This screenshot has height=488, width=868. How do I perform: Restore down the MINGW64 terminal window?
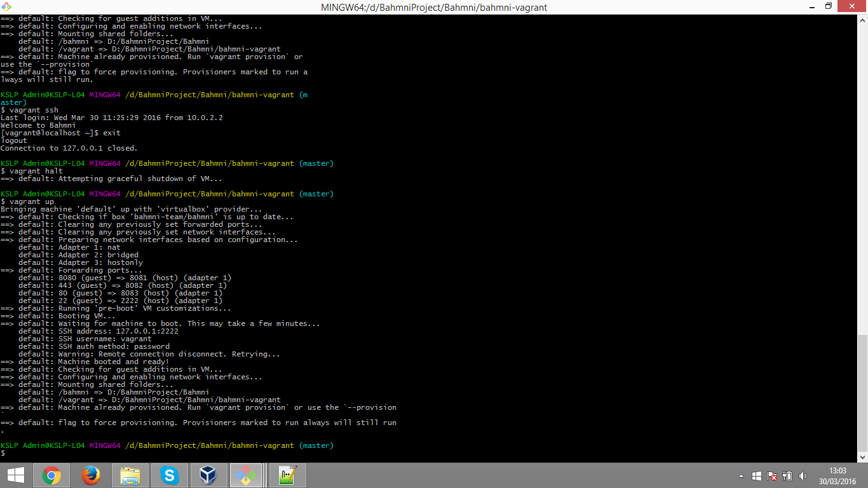tap(828, 6)
